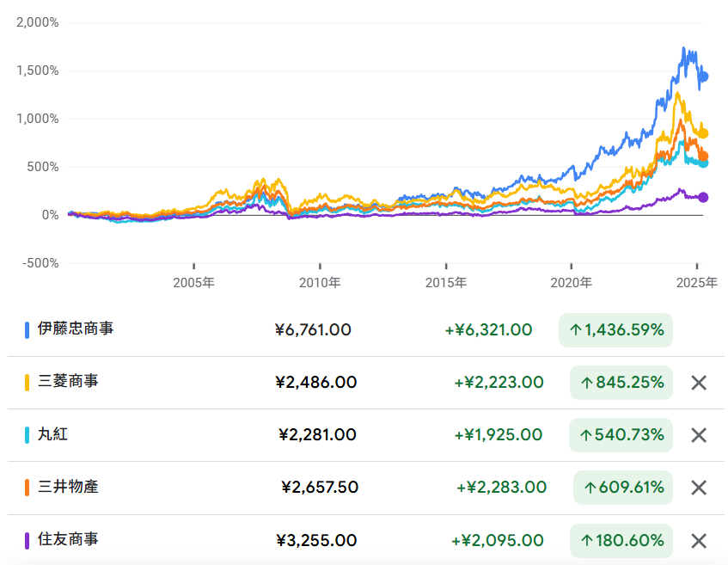Click the blue end-point dot on the chart
Screen dimensions: 728x565
point(703,77)
